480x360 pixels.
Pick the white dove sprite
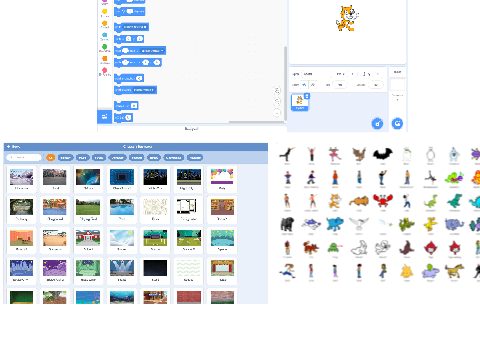coord(359,224)
